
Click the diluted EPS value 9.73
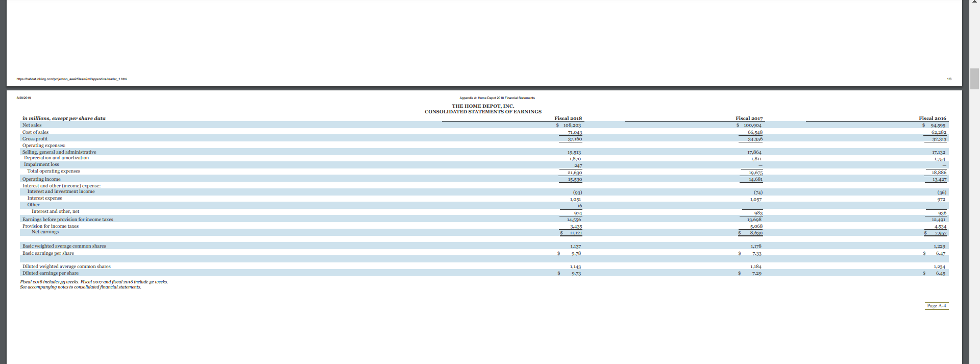pyautogui.click(x=576, y=274)
